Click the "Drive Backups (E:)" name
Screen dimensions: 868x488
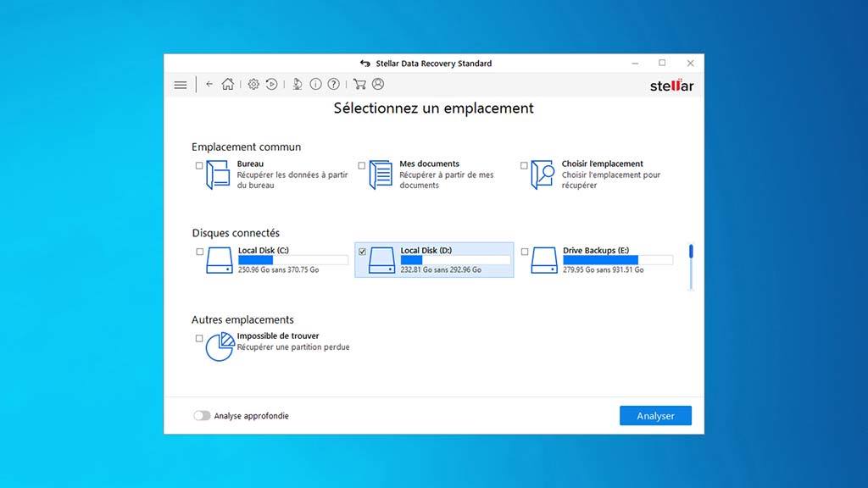pyautogui.click(x=596, y=250)
